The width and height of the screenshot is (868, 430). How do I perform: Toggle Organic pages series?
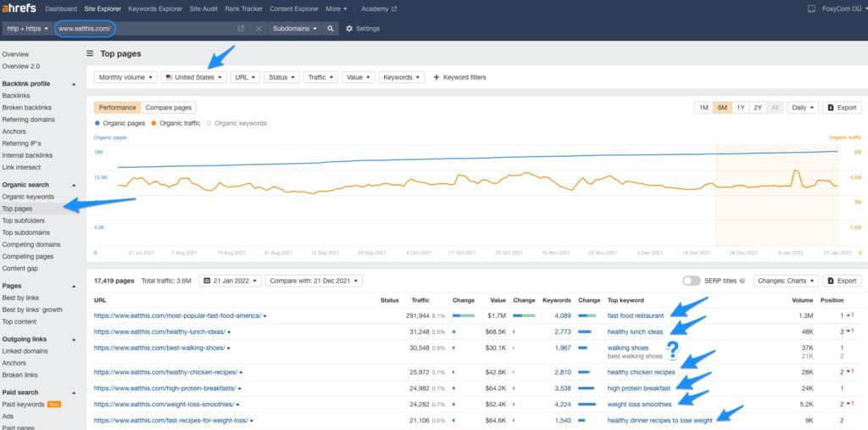pos(120,124)
